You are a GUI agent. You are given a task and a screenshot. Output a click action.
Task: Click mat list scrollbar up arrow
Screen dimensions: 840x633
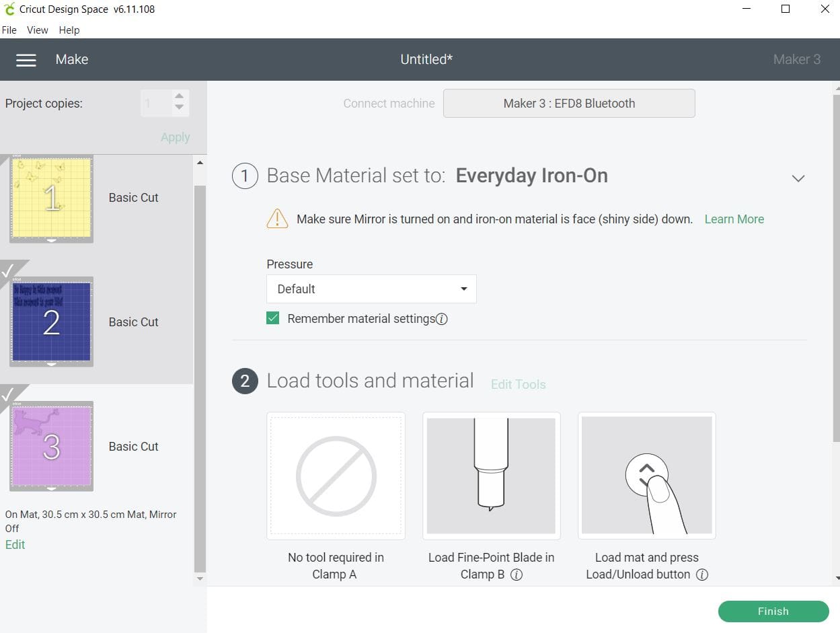point(200,163)
